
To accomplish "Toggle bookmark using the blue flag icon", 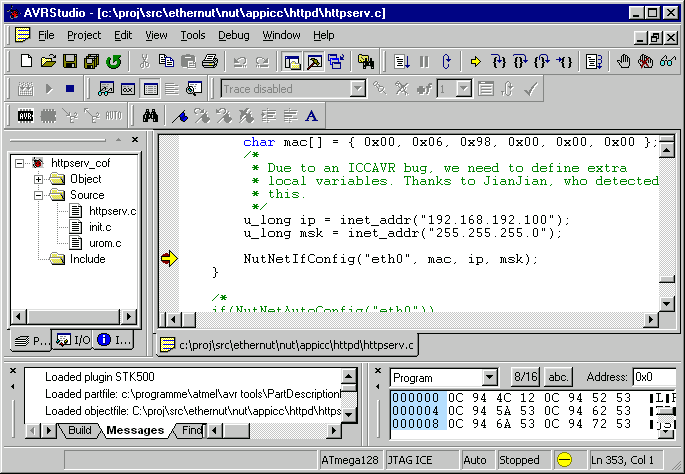I will point(180,116).
